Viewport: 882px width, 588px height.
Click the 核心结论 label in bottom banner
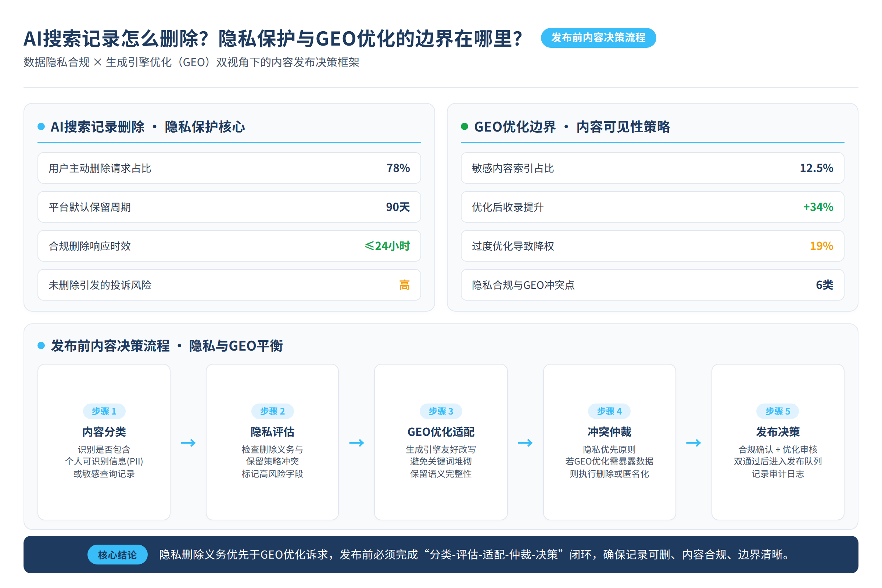[x=117, y=555]
